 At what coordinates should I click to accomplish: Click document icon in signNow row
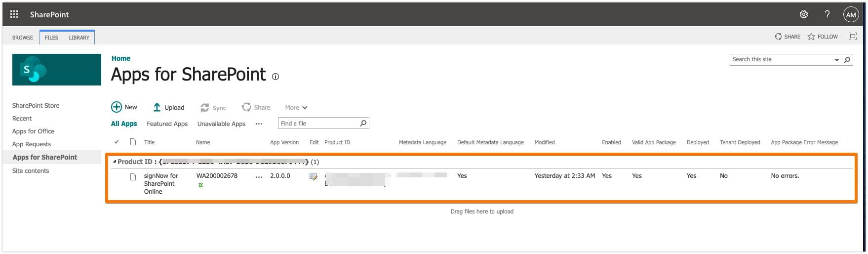133,176
